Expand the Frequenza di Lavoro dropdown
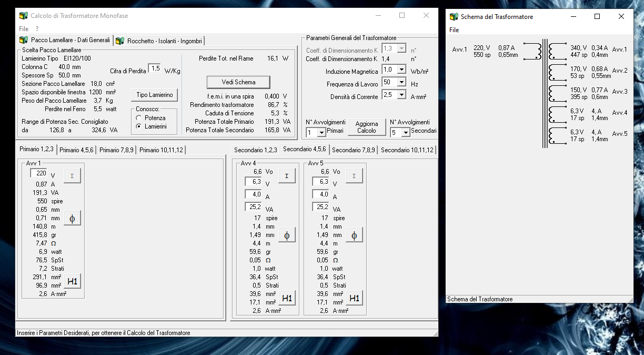The width and height of the screenshot is (644, 355). (401, 82)
